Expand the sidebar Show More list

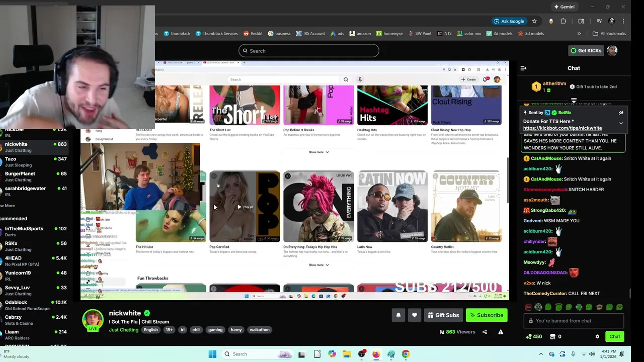[7, 206]
